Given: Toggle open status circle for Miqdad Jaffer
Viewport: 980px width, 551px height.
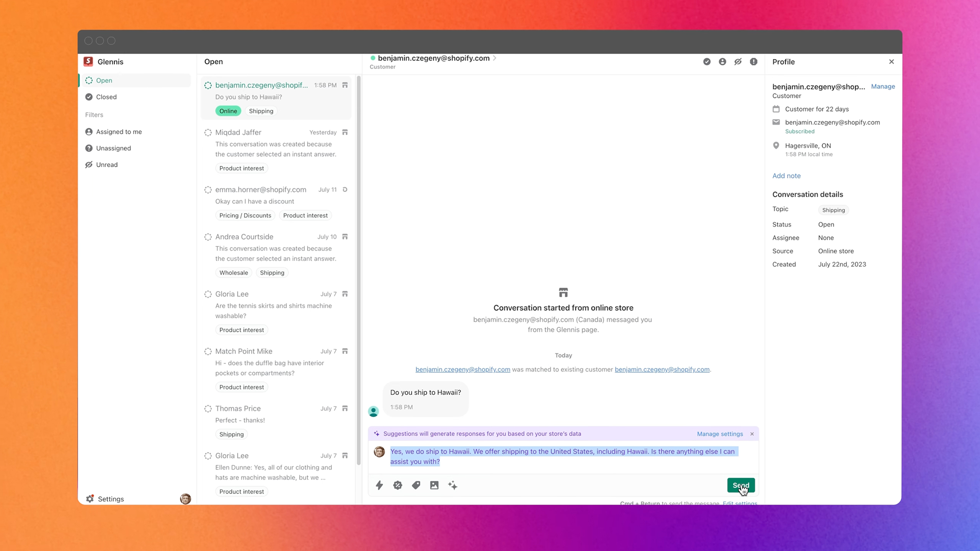Looking at the screenshot, I should tap(208, 132).
